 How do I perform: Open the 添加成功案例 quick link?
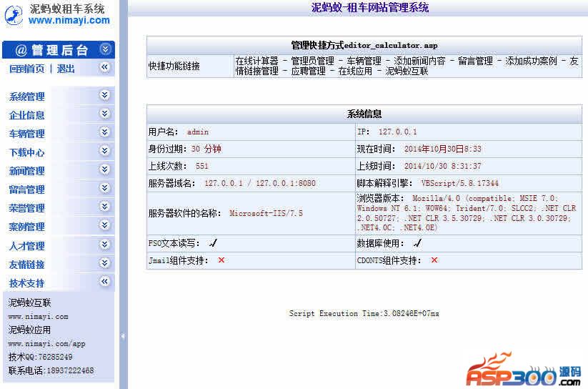click(531, 61)
